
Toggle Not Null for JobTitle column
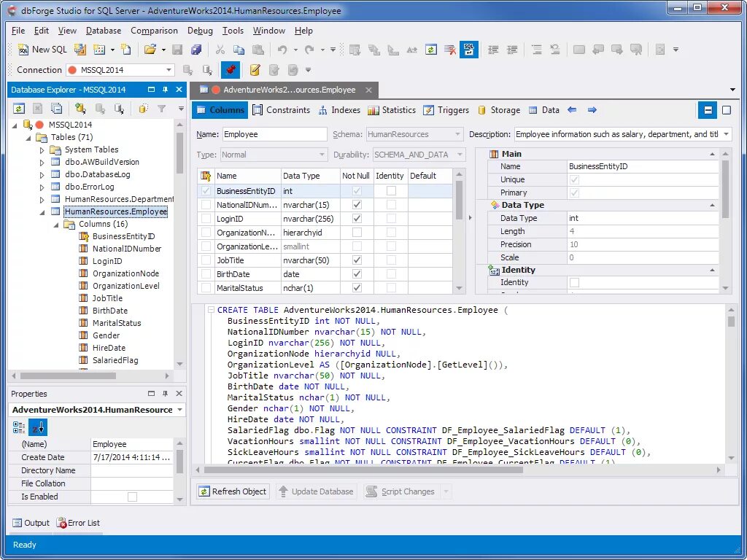click(357, 260)
